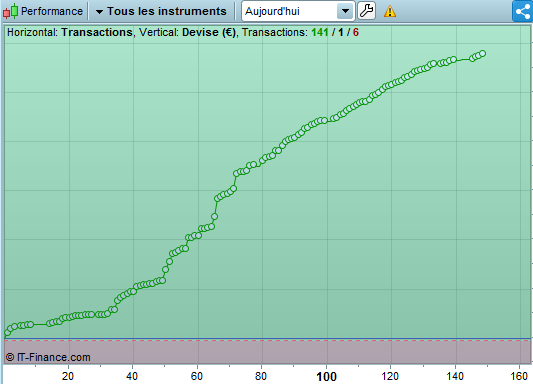533x384 pixels.
Task: Click the blue share button
Action: coord(522,11)
